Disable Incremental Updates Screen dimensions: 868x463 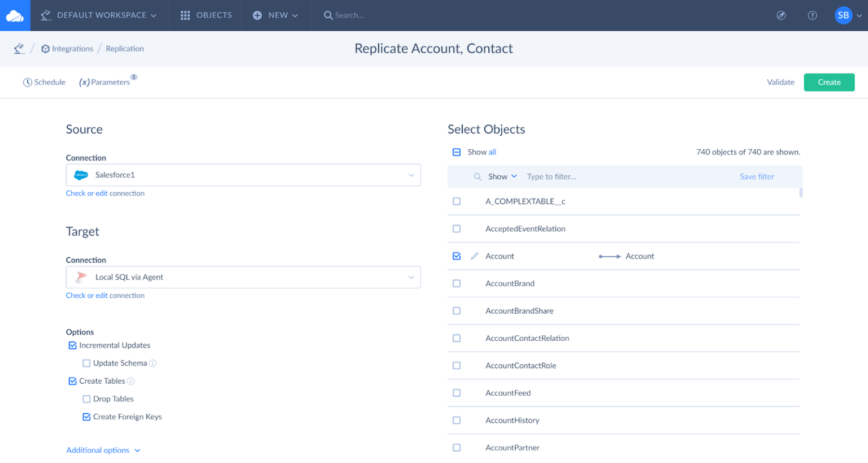click(72, 345)
